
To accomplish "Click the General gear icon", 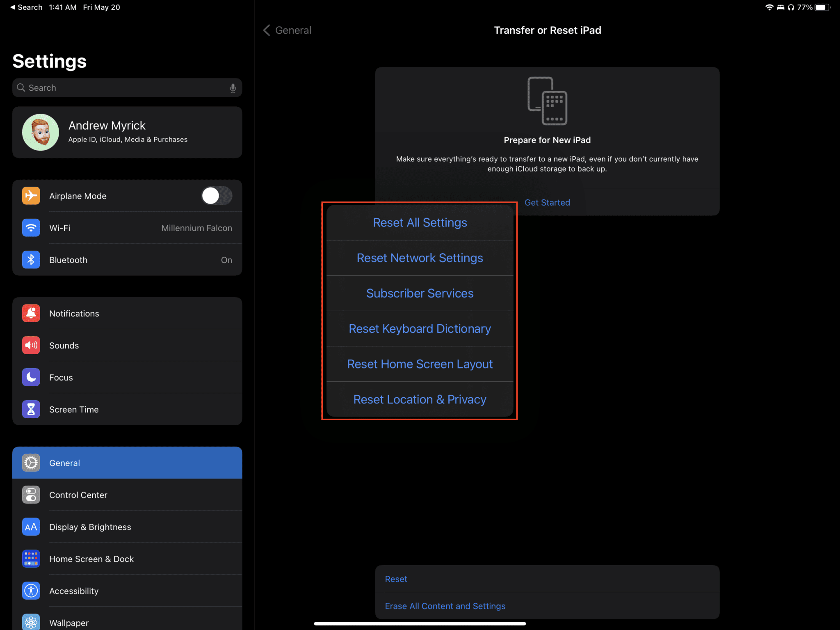I will 31,463.
